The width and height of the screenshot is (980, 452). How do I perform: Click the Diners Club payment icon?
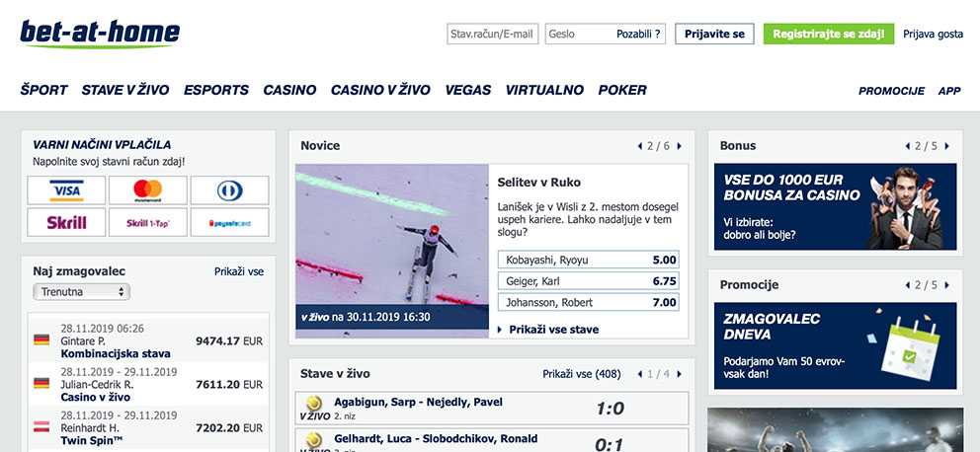coord(229,190)
